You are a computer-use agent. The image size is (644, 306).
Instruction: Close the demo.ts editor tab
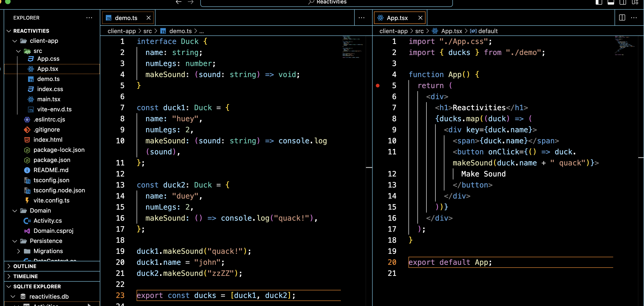tap(149, 18)
